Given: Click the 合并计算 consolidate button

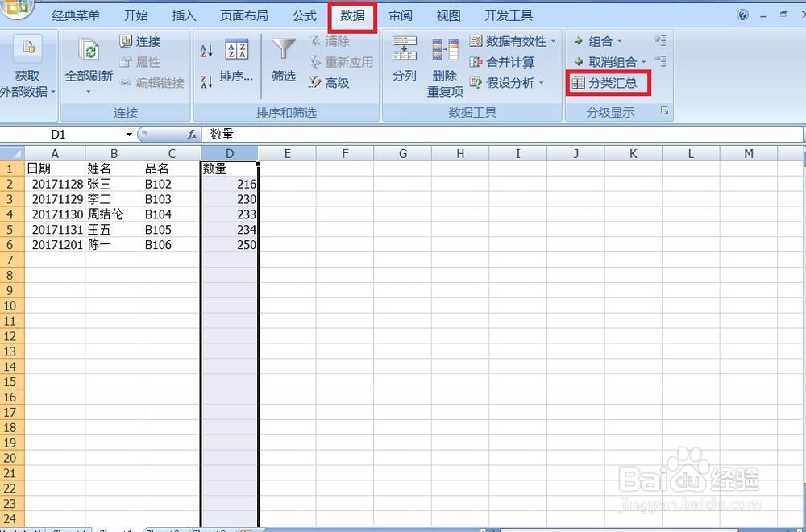Looking at the screenshot, I should point(502,62).
